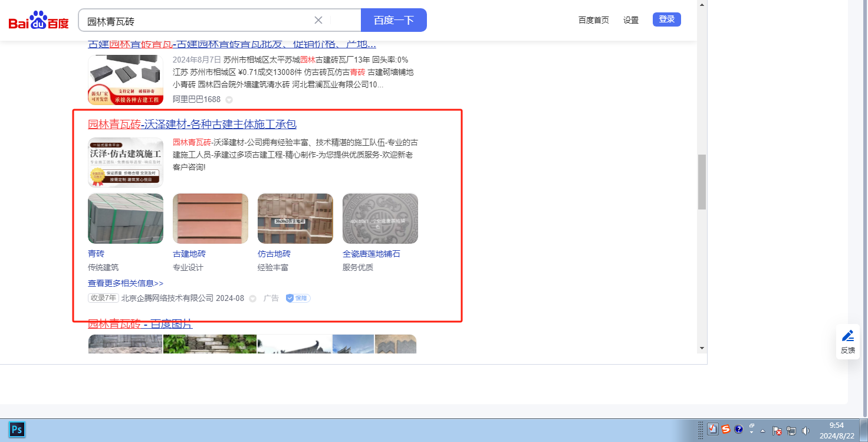Click the 古建地砖 product link
868x442 pixels.
[x=189, y=254]
